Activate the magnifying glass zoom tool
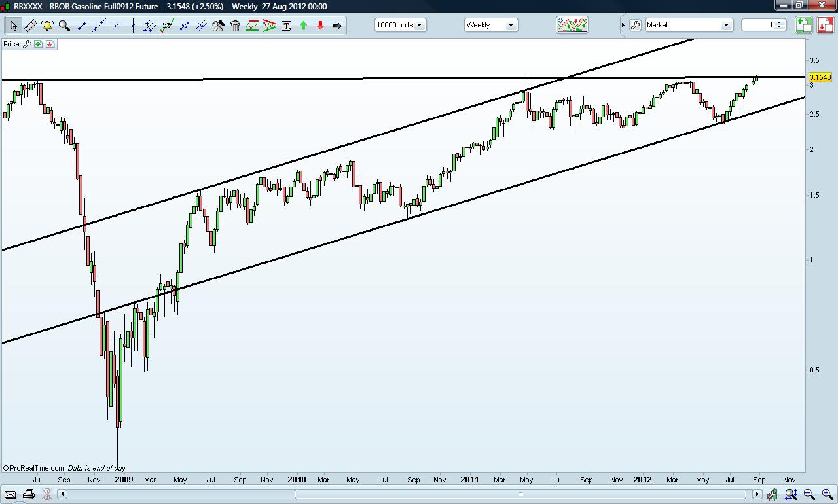 pos(64,26)
